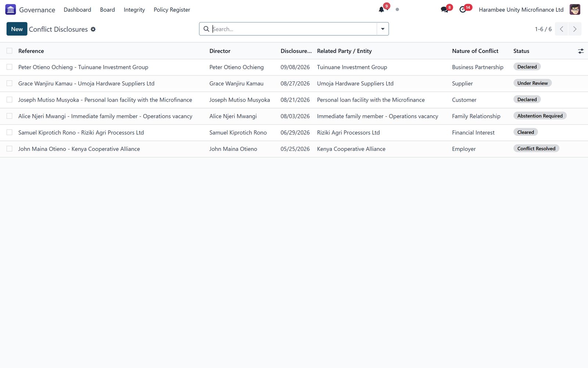Check the Grace Wanjiru Kamau row checkbox

[x=10, y=84]
